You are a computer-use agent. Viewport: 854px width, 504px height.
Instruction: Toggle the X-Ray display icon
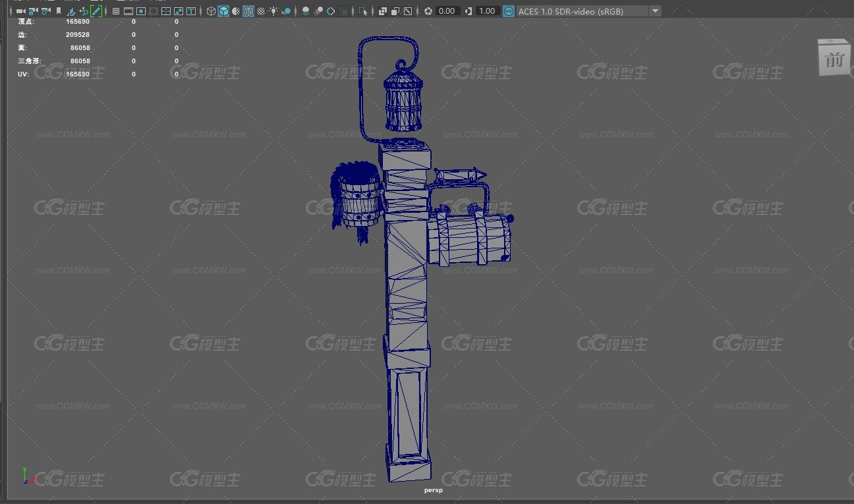click(x=383, y=11)
